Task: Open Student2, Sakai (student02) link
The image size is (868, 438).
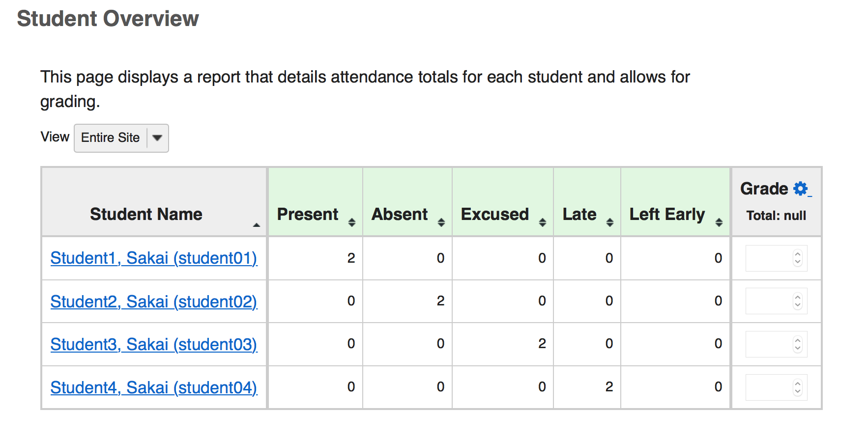Action: pyautogui.click(x=154, y=301)
